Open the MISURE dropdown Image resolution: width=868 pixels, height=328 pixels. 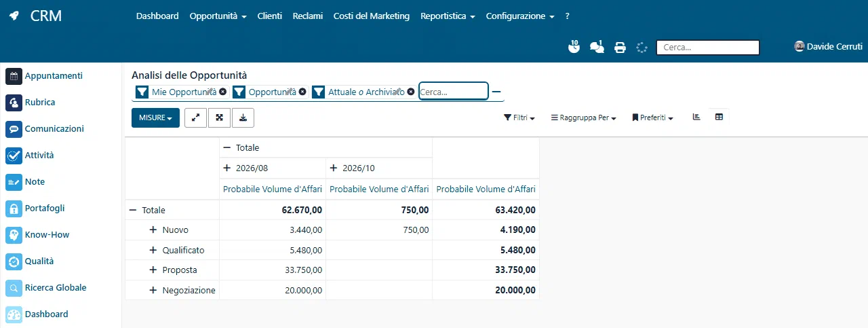[155, 117]
